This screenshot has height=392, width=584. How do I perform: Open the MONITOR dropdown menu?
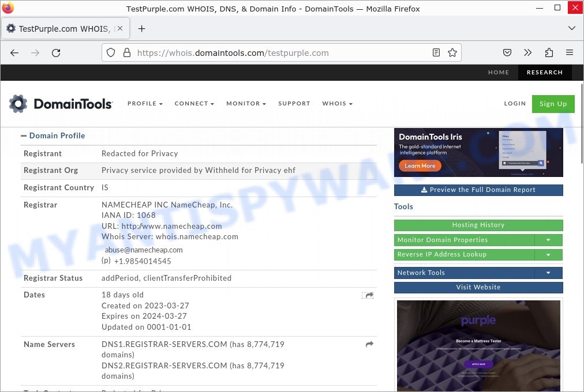tap(246, 103)
